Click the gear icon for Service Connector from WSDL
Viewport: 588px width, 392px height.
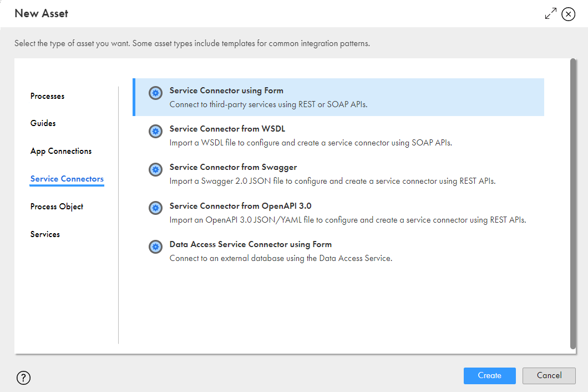pyautogui.click(x=155, y=131)
